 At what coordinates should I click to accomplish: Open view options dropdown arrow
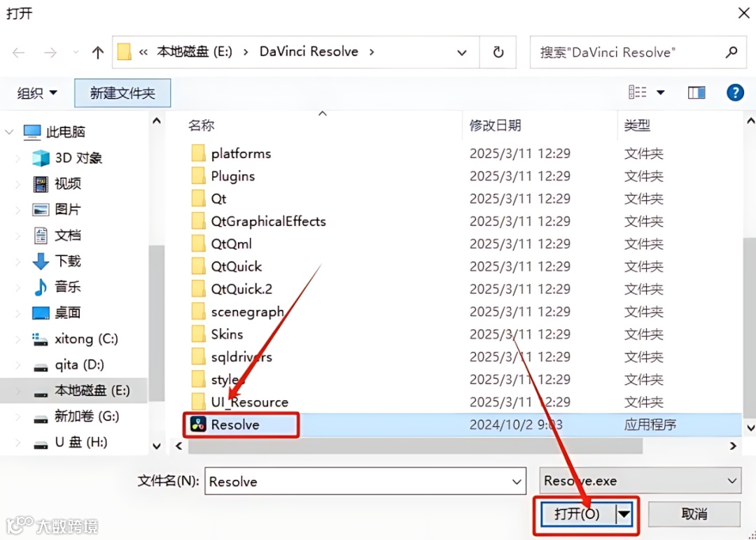(x=661, y=92)
